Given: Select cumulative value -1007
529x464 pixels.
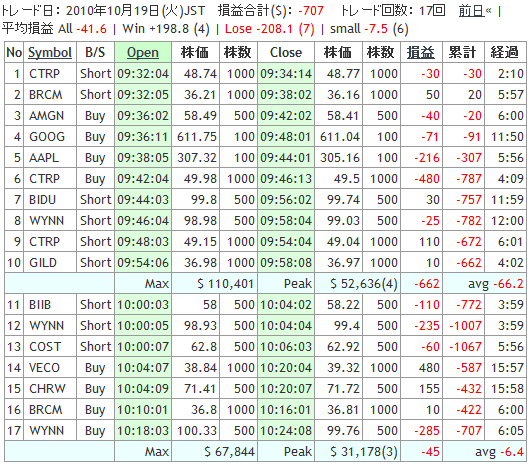Looking at the screenshot, I should [x=465, y=326].
